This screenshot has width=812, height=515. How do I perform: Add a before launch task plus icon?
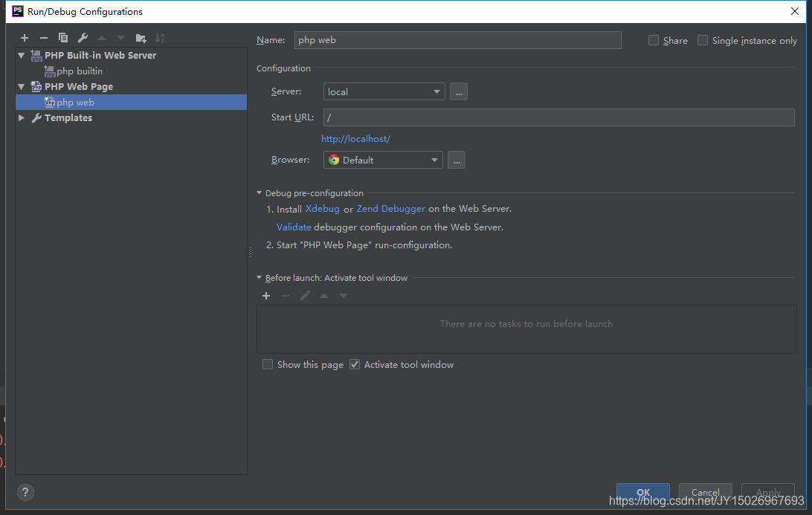(x=266, y=296)
